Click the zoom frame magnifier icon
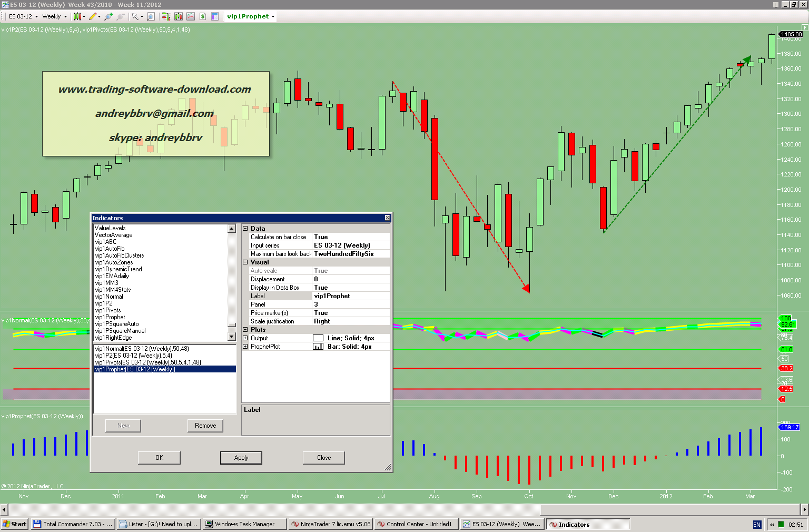The height and width of the screenshot is (532, 809). pyautogui.click(x=151, y=16)
